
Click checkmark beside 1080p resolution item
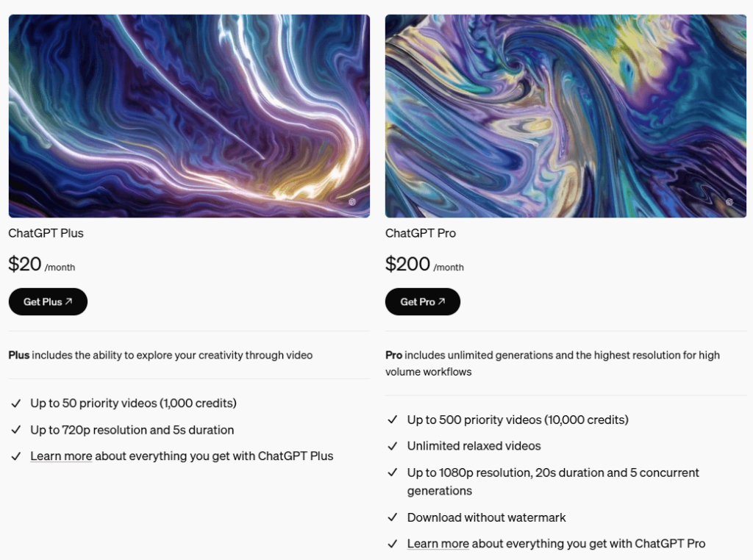coord(393,473)
